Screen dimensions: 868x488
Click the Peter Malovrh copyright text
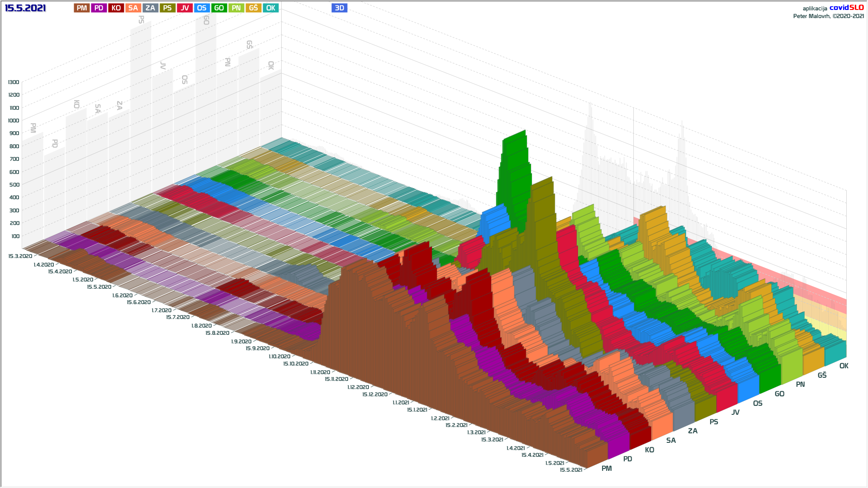(x=828, y=16)
